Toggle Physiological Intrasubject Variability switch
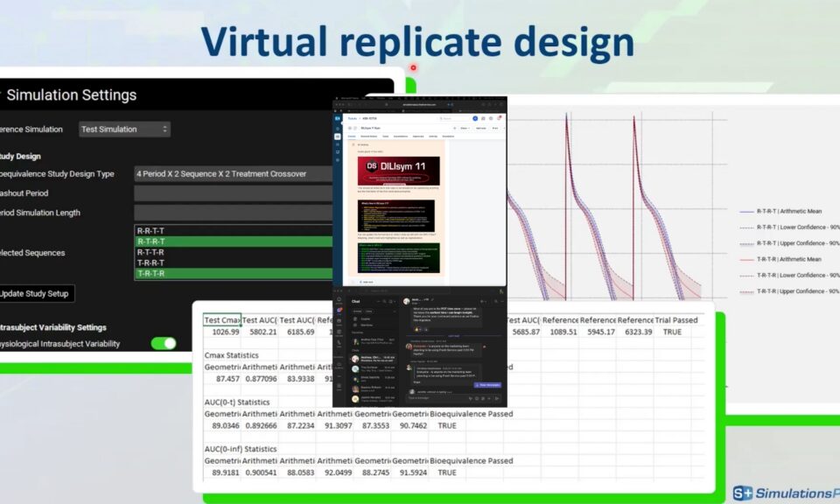The image size is (840, 504). [x=163, y=343]
